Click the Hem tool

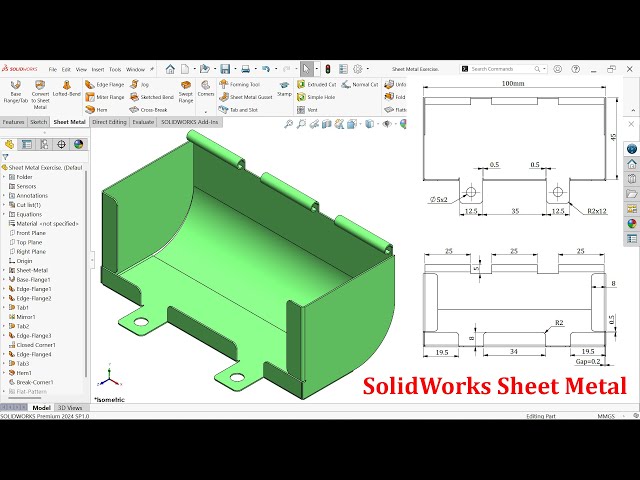96,109
